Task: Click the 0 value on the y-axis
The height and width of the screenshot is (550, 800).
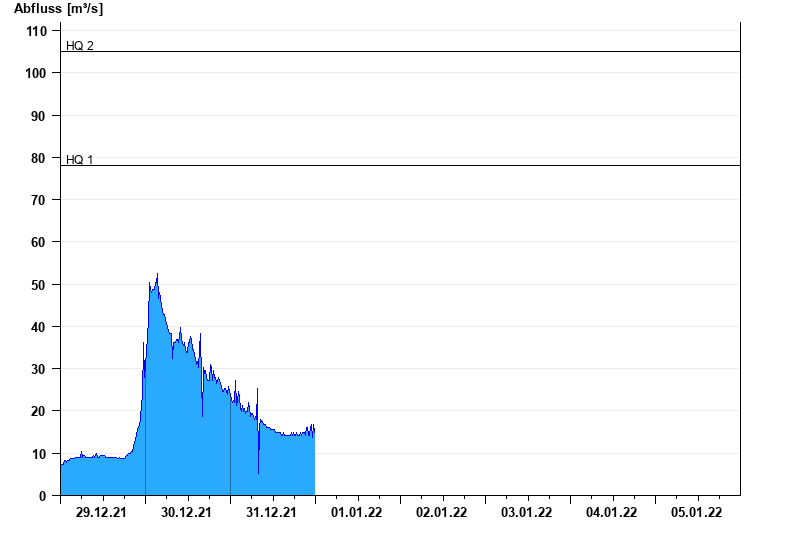Action: [44, 496]
